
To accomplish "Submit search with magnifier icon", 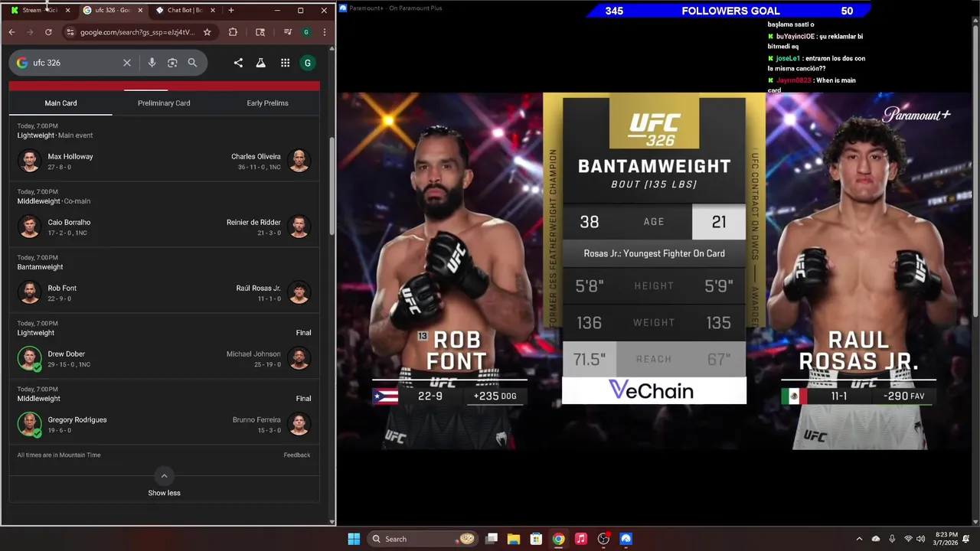I will (x=192, y=63).
